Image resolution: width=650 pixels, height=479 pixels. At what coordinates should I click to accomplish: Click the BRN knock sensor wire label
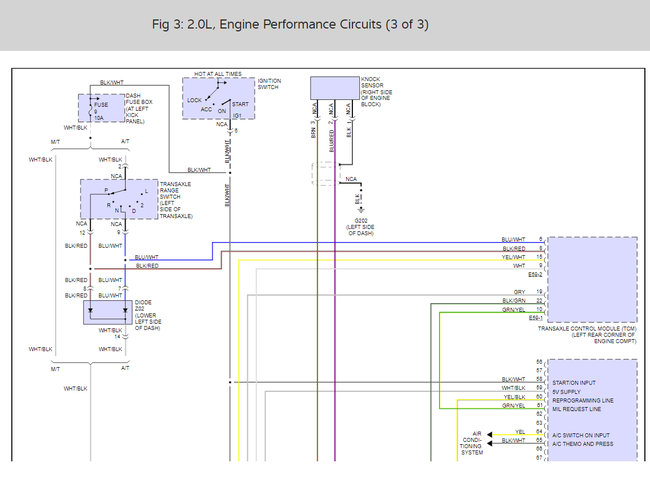(313, 132)
